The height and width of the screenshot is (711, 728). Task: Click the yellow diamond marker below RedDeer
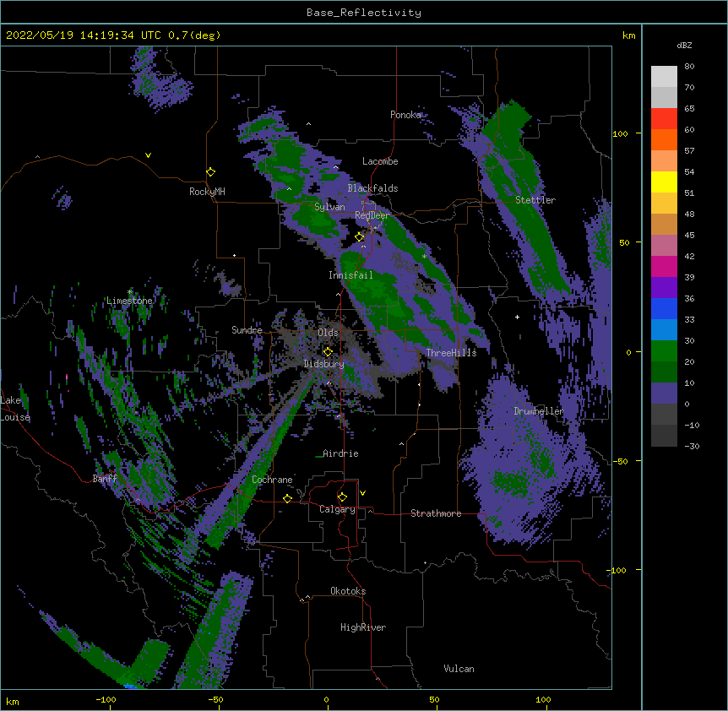(x=360, y=237)
